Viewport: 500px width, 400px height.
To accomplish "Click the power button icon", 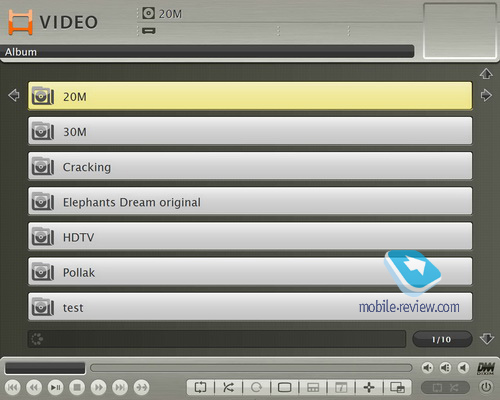I will pyautogui.click(x=486, y=387).
